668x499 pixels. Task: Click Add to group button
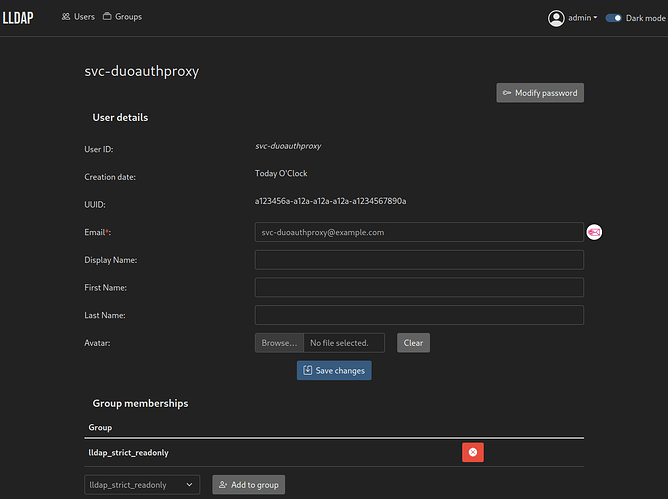coord(248,485)
